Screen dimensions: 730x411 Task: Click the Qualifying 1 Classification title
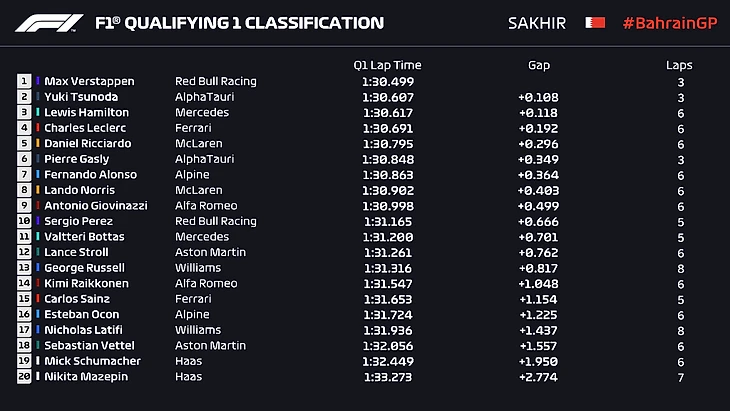pos(238,22)
